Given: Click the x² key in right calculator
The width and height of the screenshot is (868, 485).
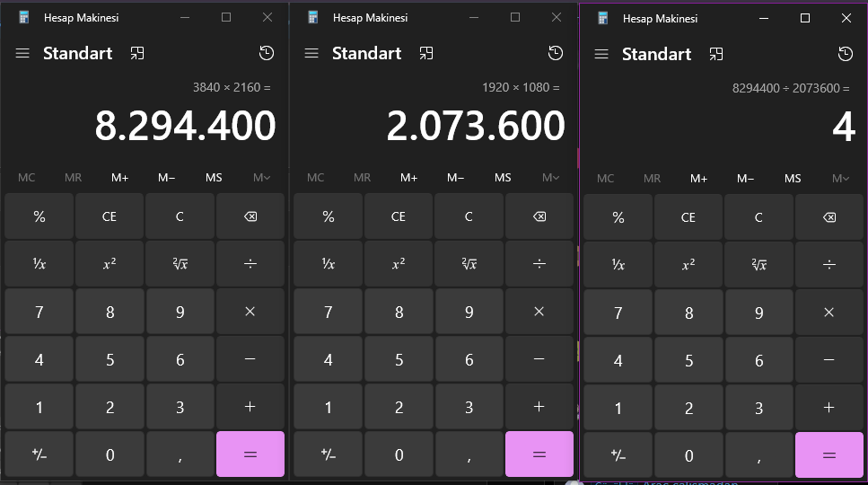Looking at the screenshot, I should [x=688, y=265].
